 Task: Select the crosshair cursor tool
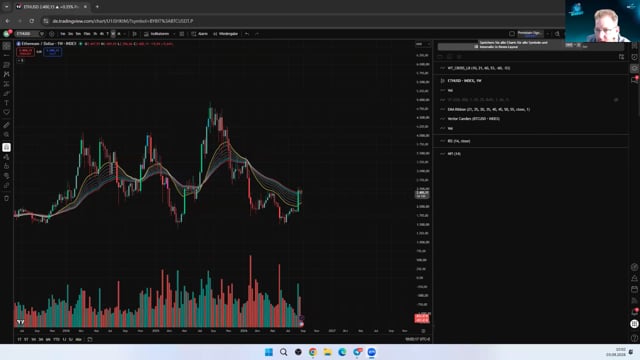pyautogui.click(x=7, y=46)
